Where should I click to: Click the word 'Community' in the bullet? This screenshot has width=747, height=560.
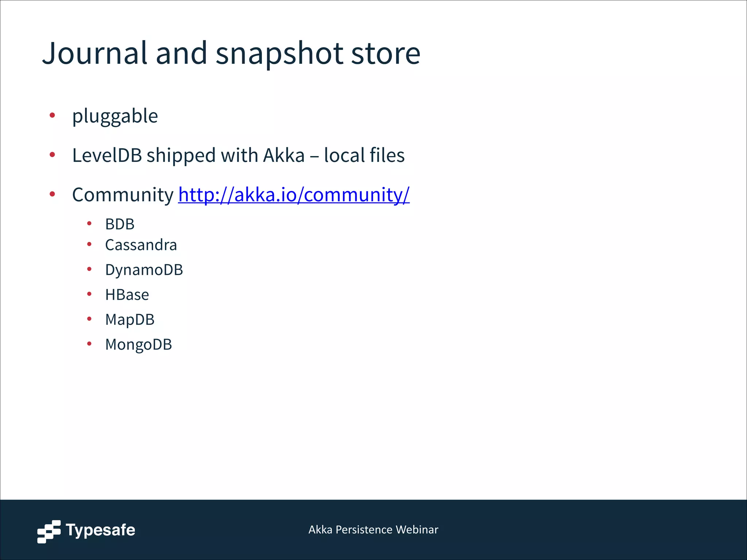123,195
